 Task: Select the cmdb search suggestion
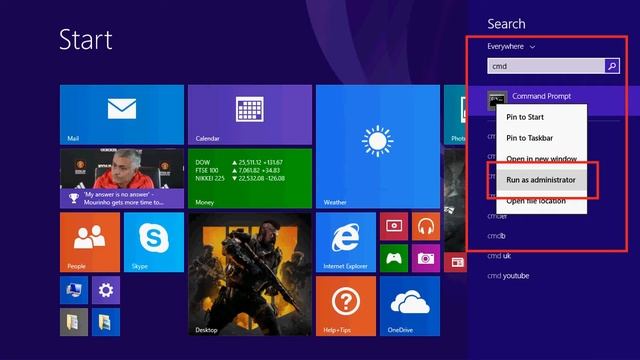coord(496,236)
